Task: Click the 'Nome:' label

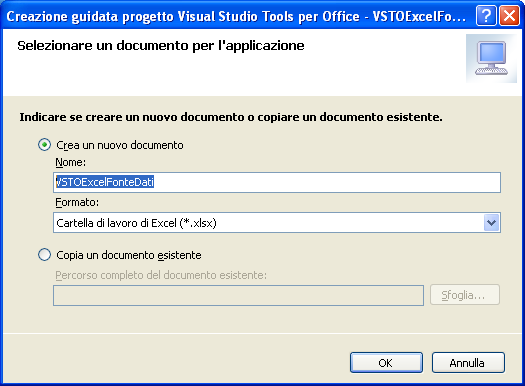Action: [71, 162]
